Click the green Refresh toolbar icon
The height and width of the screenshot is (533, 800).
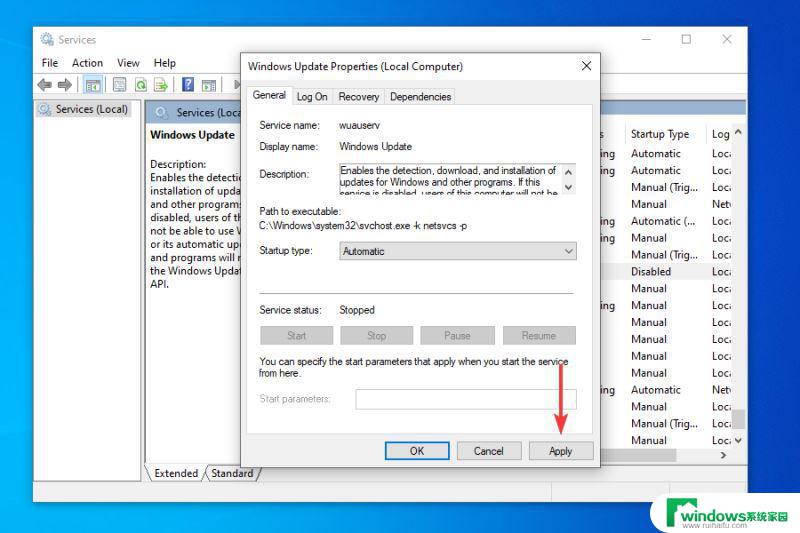[x=141, y=85]
